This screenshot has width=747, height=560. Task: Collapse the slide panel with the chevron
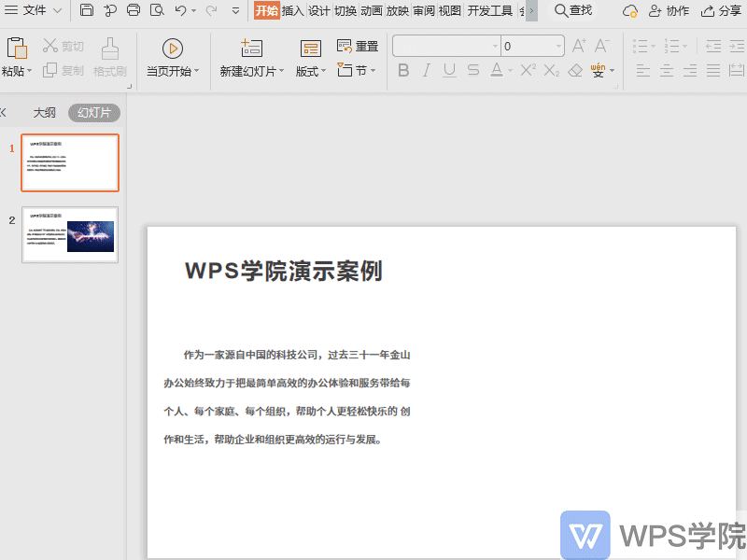click(3, 113)
